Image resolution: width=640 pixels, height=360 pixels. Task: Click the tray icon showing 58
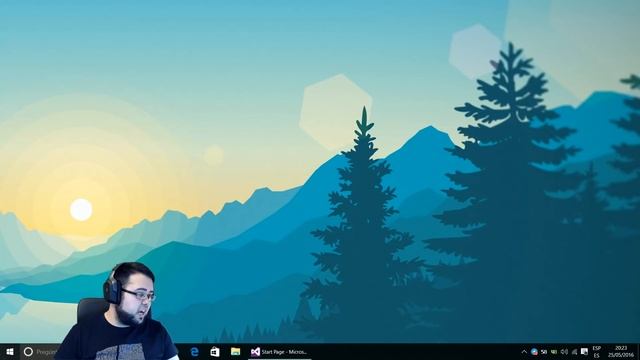544,351
